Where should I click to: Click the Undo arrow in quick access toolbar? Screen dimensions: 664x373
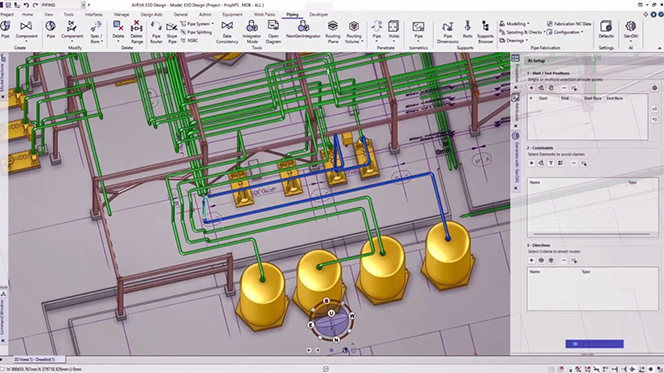click(x=26, y=5)
